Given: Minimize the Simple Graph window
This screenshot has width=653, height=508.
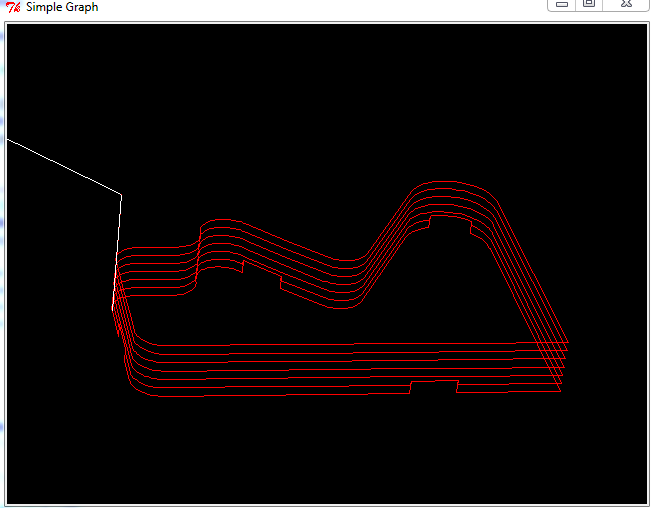Looking at the screenshot, I should click(x=561, y=5).
